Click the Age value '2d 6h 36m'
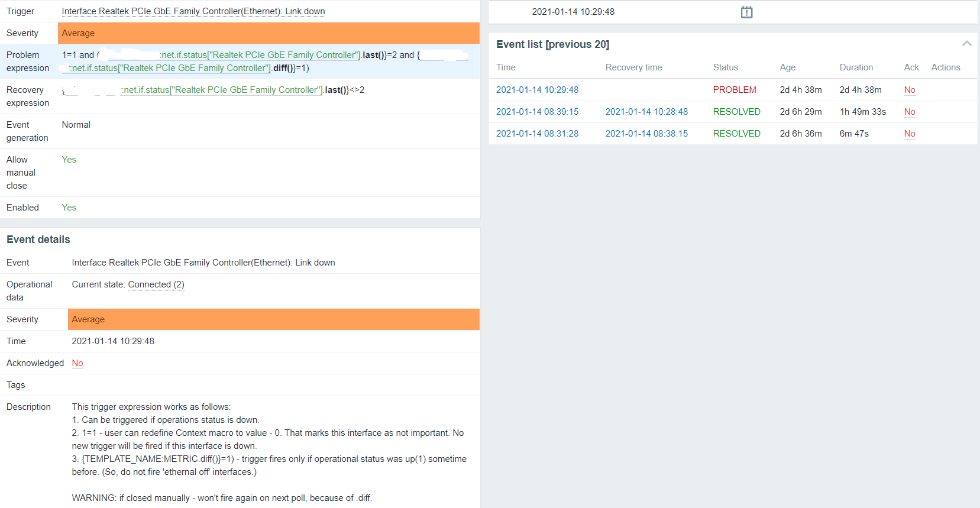Screen dimensions: 980x508 coord(801,134)
